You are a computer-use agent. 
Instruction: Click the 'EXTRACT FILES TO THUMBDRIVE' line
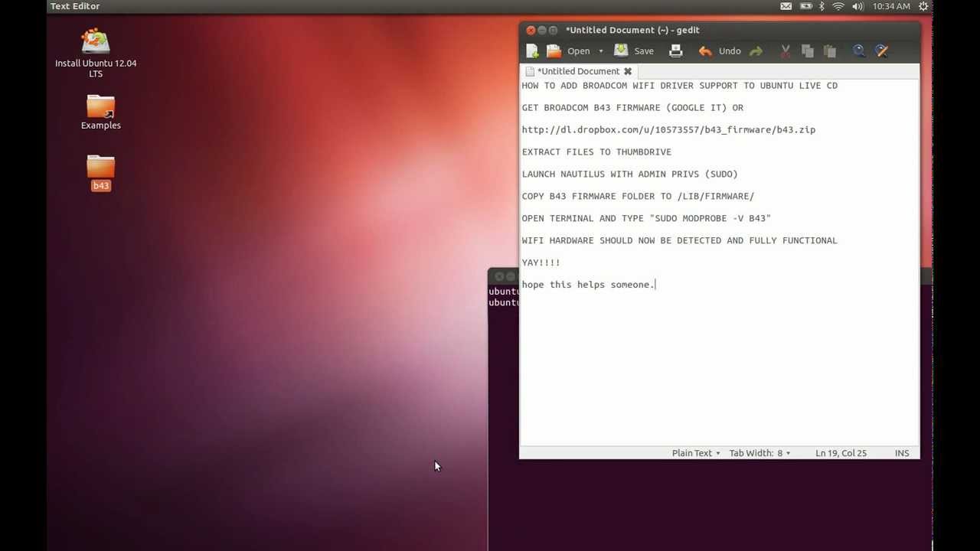pyautogui.click(x=596, y=152)
